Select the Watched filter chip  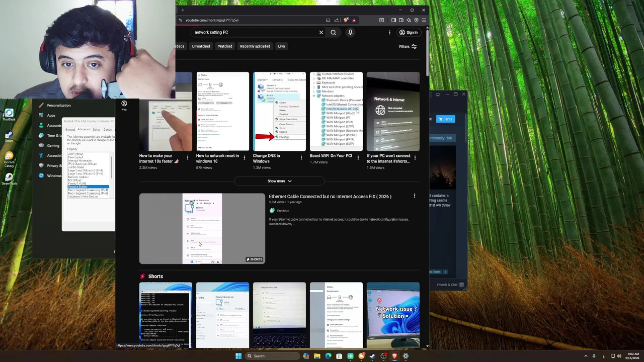click(225, 46)
